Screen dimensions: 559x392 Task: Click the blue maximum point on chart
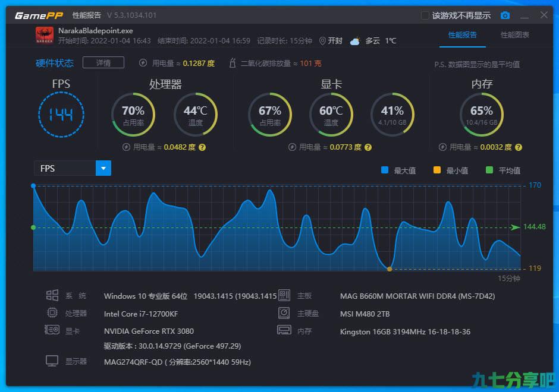click(x=33, y=186)
